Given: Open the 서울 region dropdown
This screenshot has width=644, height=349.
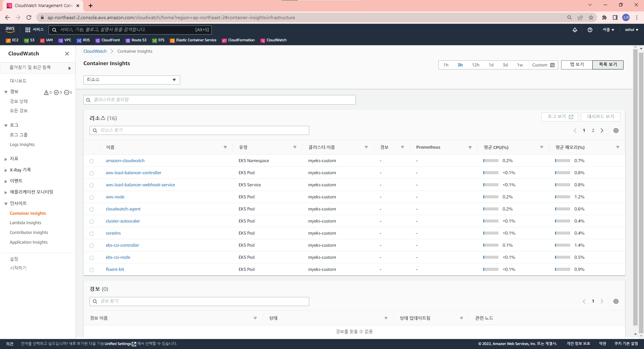Looking at the screenshot, I should click(x=608, y=30).
